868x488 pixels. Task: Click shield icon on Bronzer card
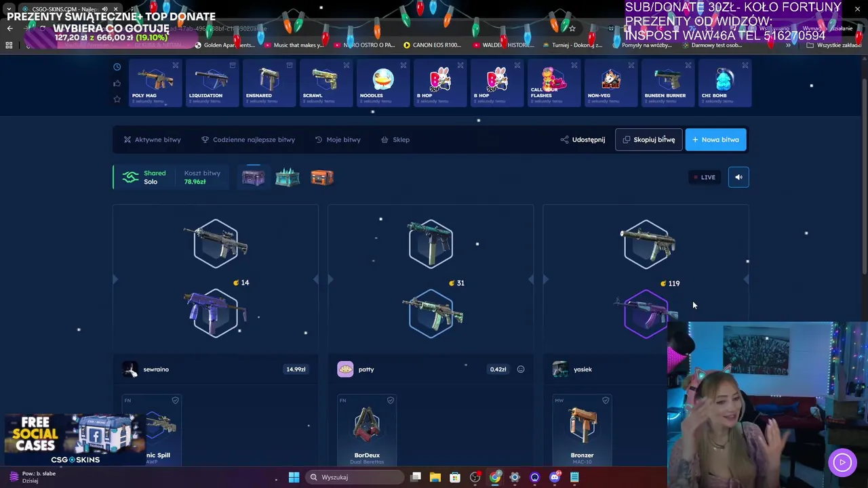606,401
